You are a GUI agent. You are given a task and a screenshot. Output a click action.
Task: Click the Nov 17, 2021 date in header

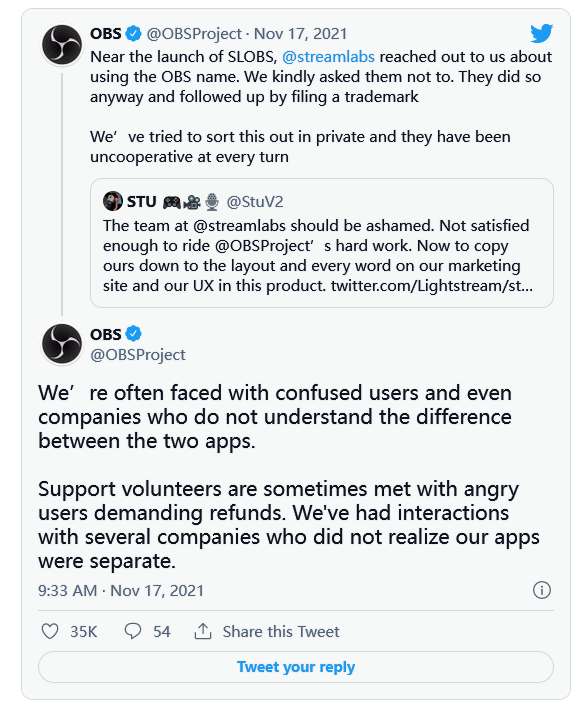(301, 34)
